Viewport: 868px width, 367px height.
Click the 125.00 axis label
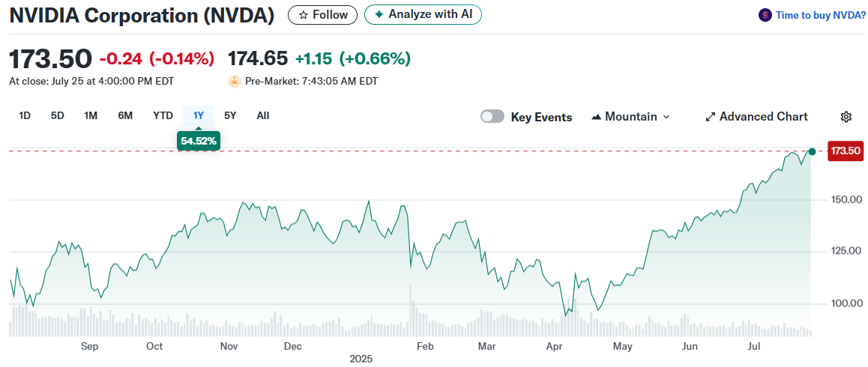pyautogui.click(x=845, y=252)
